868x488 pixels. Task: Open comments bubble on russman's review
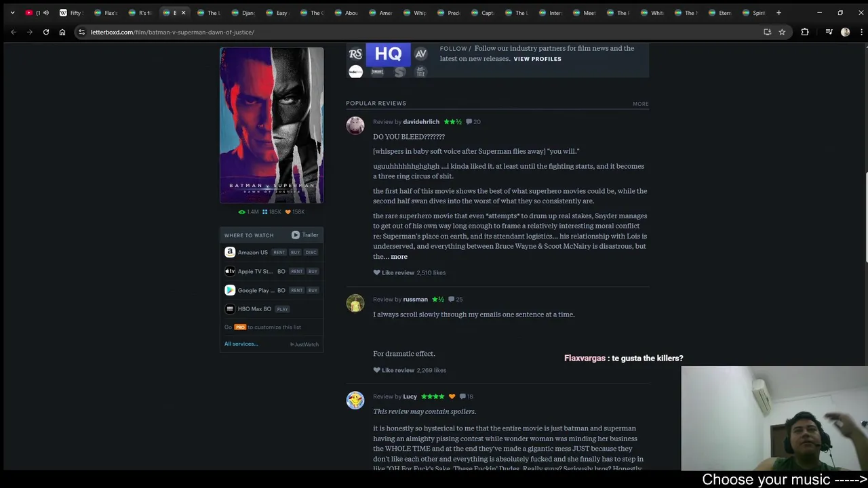pyautogui.click(x=451, y=300)
